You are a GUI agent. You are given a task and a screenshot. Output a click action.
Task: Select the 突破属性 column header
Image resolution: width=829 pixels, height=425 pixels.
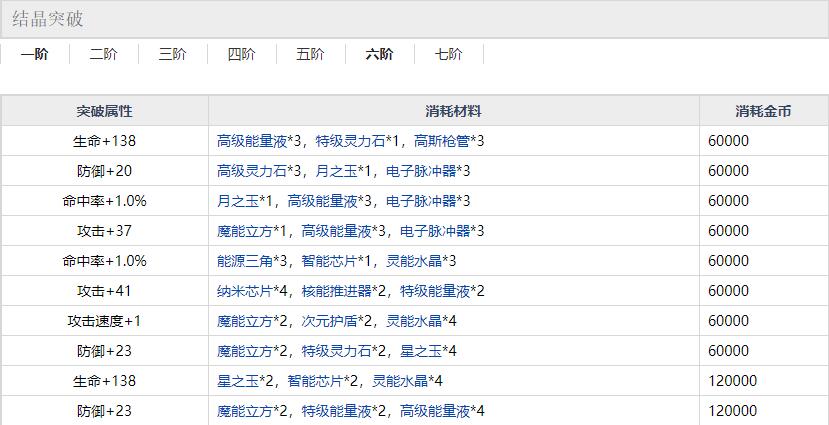click(104, 111)
